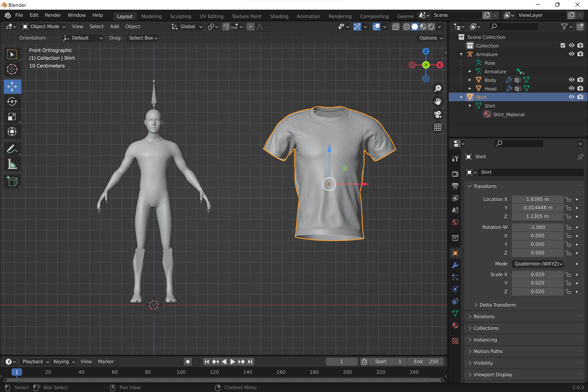The width and height of the screenshot is (588, 392).
Task: Open the Output properties tab
Action: click(455, 186)
